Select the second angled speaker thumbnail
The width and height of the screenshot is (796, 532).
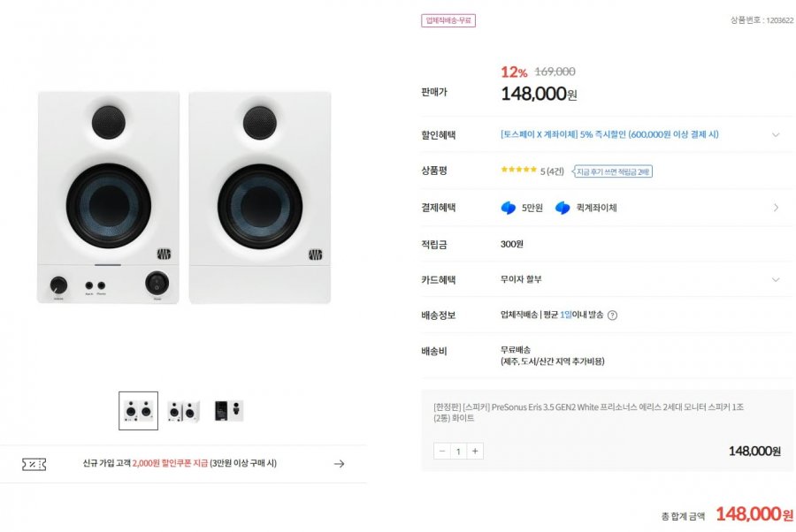(x=183, y=411)
